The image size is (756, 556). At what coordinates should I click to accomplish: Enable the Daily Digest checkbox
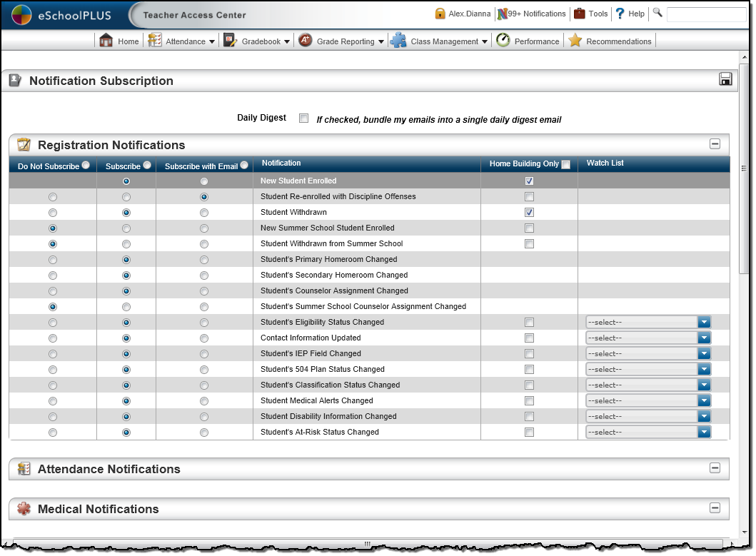303,118
